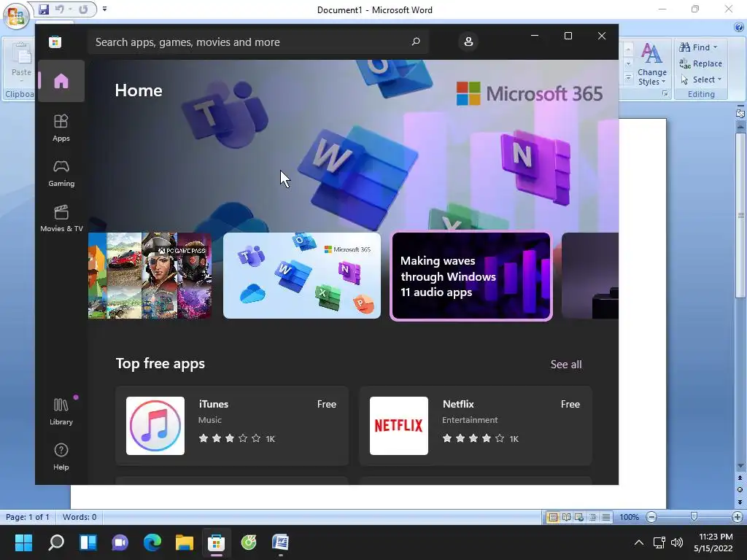Open the Change Styles dropdown
The height and width of the screenshot is (560, 747).
(x=651, y=63)
